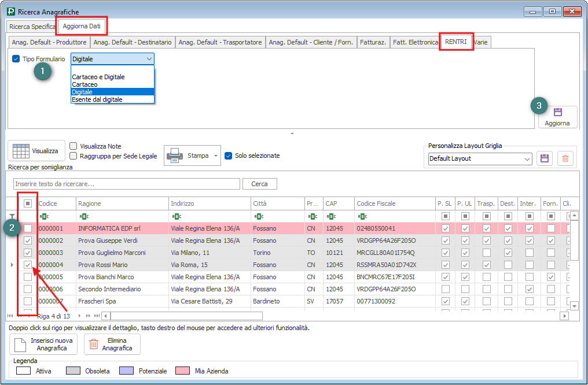Screen dimensions: 588x385
Task: Save the grid layout with purple disk icon
Action: [544, 158]
